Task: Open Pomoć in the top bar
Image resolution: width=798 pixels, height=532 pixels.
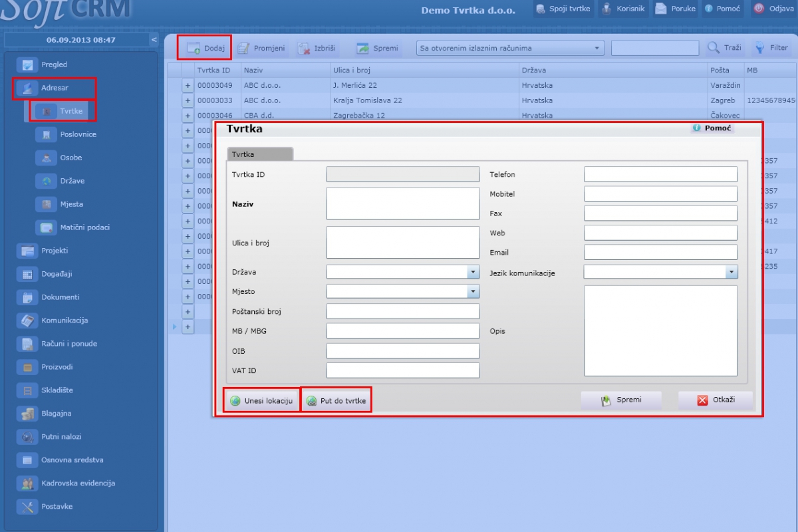Action: click(722, 9)
